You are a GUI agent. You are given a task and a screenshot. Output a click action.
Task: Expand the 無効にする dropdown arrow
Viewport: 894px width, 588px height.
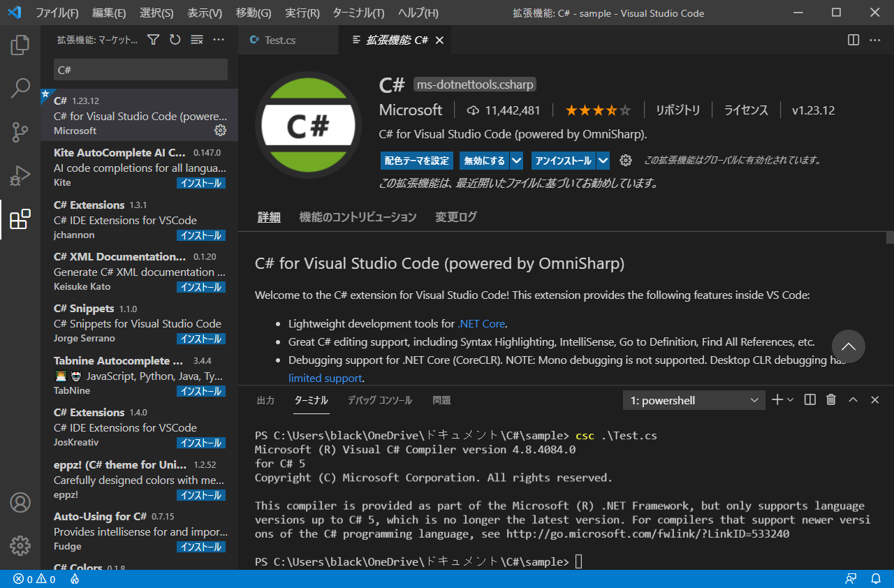point(515,160)
